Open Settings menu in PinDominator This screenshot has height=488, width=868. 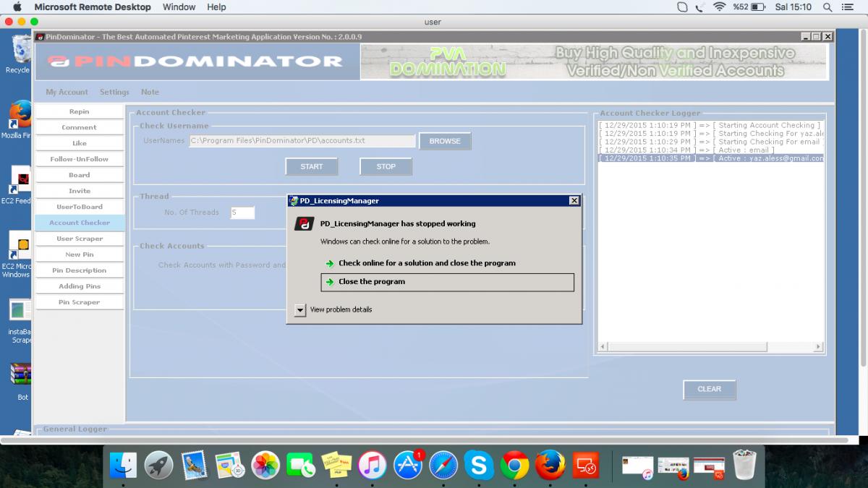pos(114,92)
